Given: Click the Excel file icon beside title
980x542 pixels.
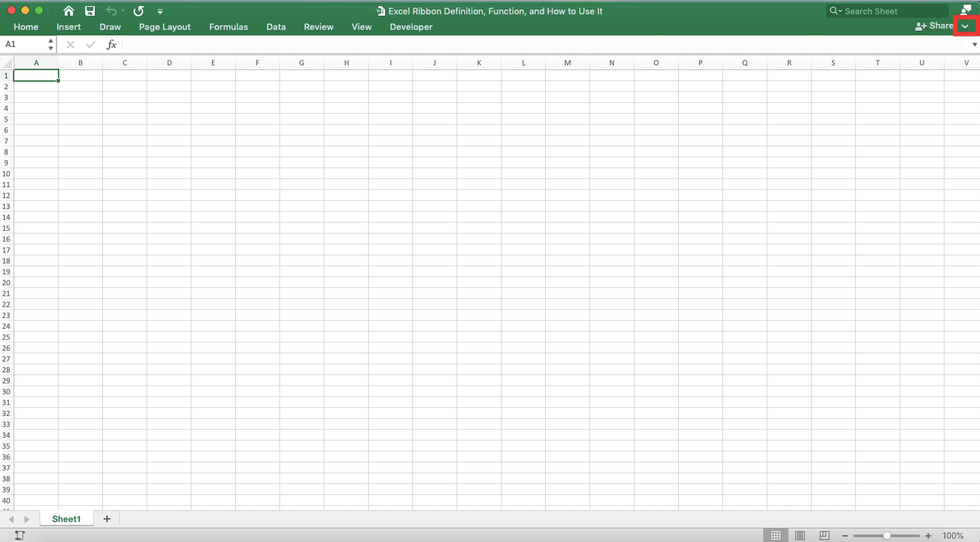Looking at the screenshot, I should pos(381,11).
